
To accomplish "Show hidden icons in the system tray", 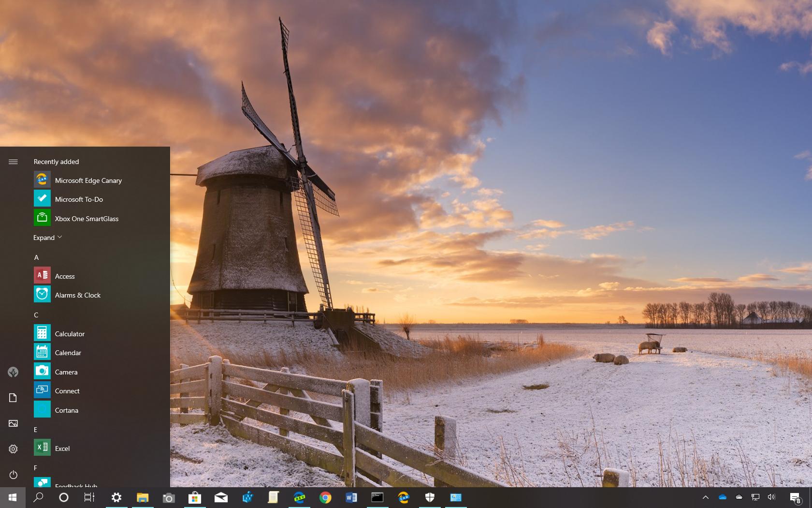I will 706,497.
